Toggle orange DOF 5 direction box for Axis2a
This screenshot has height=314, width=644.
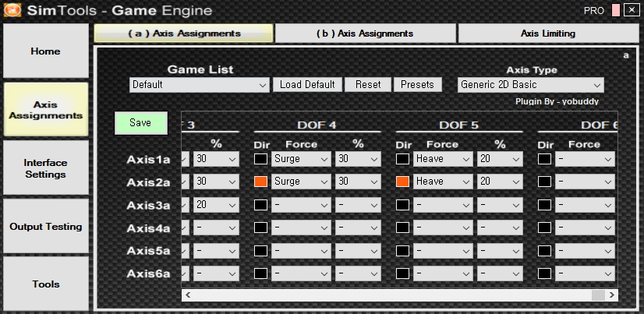tap(402, 182)
